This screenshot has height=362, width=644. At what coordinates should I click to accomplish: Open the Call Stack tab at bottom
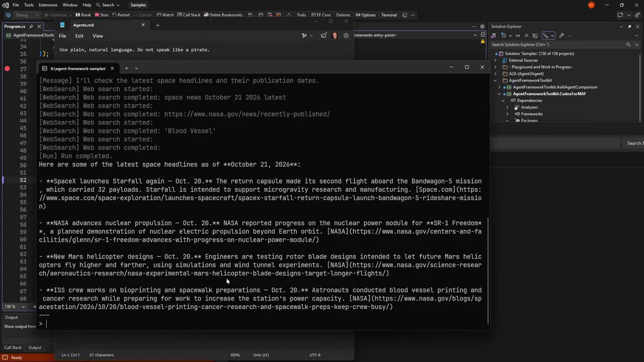[x=13, y=347]
